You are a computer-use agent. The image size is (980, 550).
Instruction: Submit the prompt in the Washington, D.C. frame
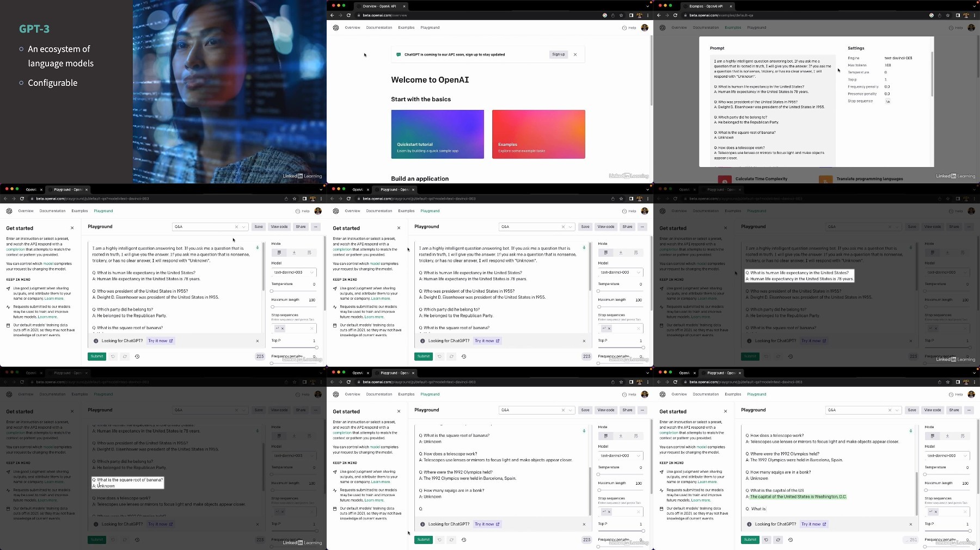click(750, 540)
